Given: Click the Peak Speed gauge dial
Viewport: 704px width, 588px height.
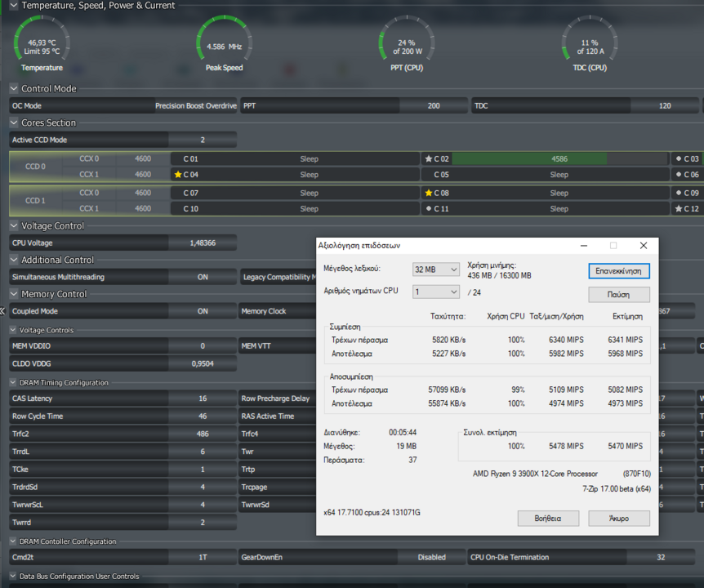Looking at the screenshot, I should pos(224,45).
